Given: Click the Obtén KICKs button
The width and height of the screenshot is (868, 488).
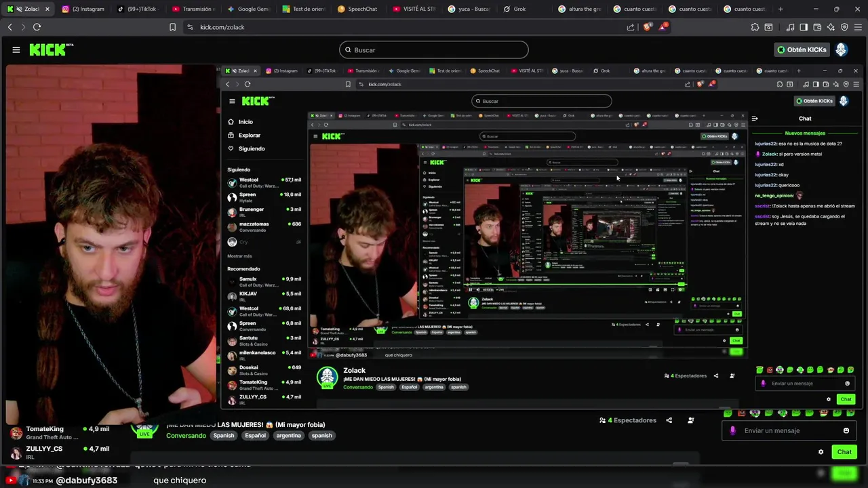Looking at the screenshot, I should click(802, 49).
